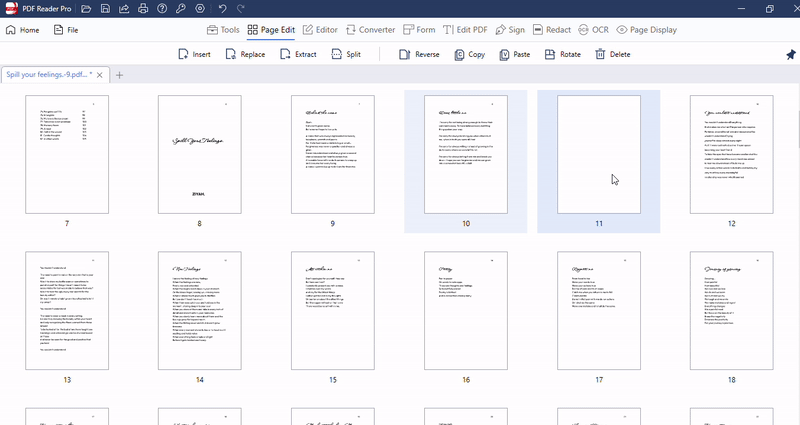The width and height of the screenshot is (800, 425).
Task: Undo the last action
Action: tap(222, 9)
